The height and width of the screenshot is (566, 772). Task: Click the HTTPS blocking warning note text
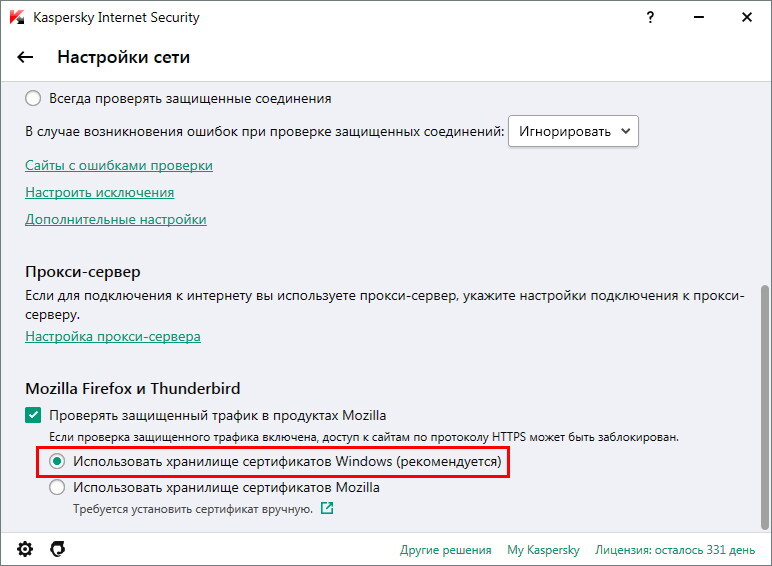click(364, 437)
